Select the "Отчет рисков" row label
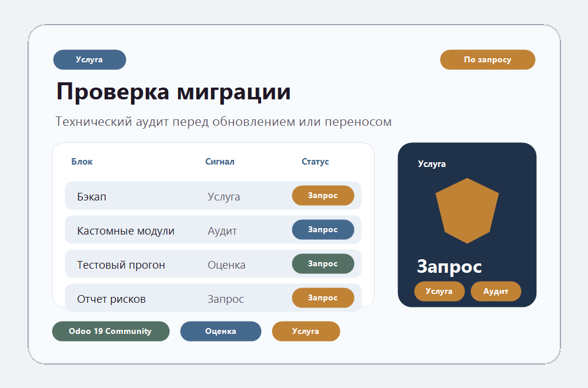Image resolution: width=588 pixels, height=388 pixels. tap(111, 299)
